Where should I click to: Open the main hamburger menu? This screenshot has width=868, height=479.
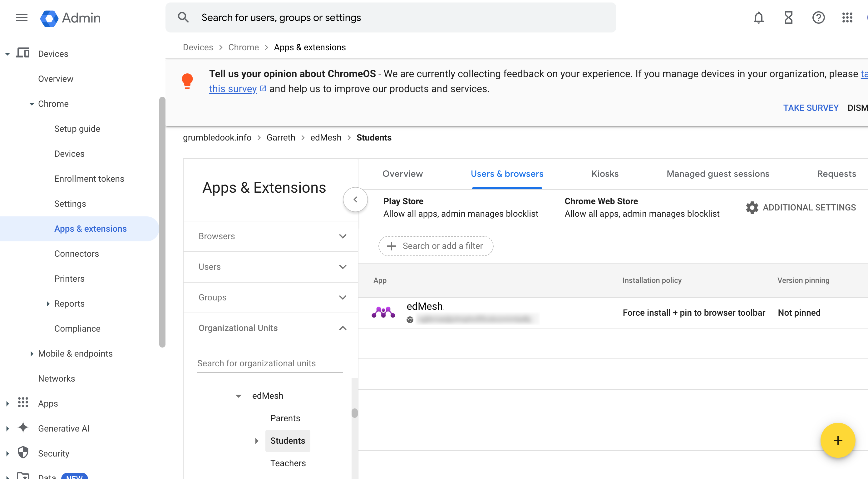(x=22, y=17)
